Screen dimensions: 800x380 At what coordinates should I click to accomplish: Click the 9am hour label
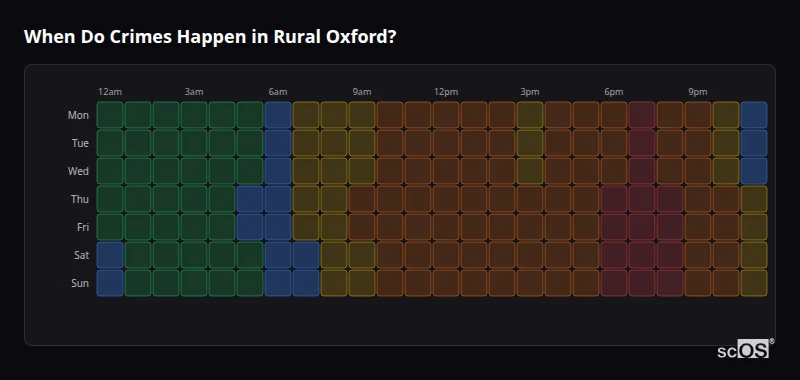(x=362, y=92)
